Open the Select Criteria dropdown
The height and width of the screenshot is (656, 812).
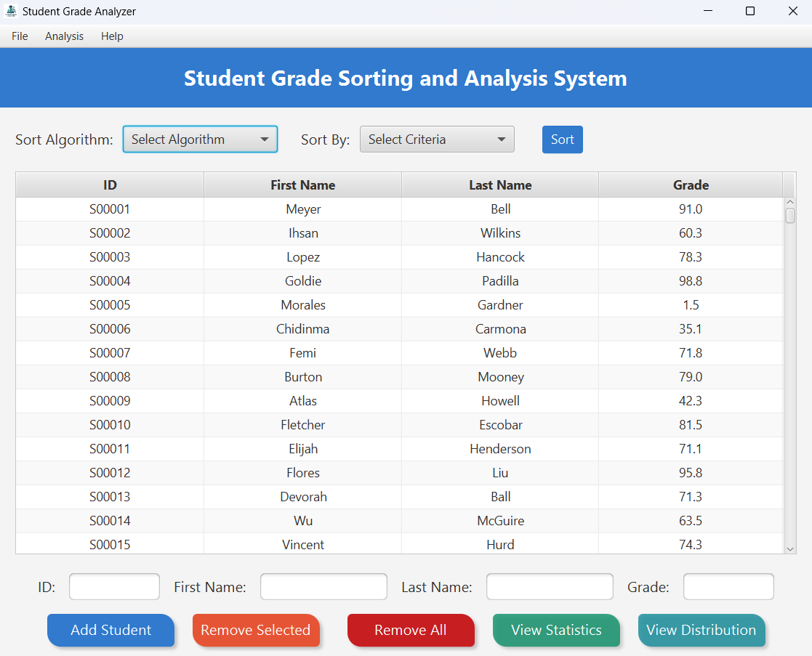(x=437, y=139)
